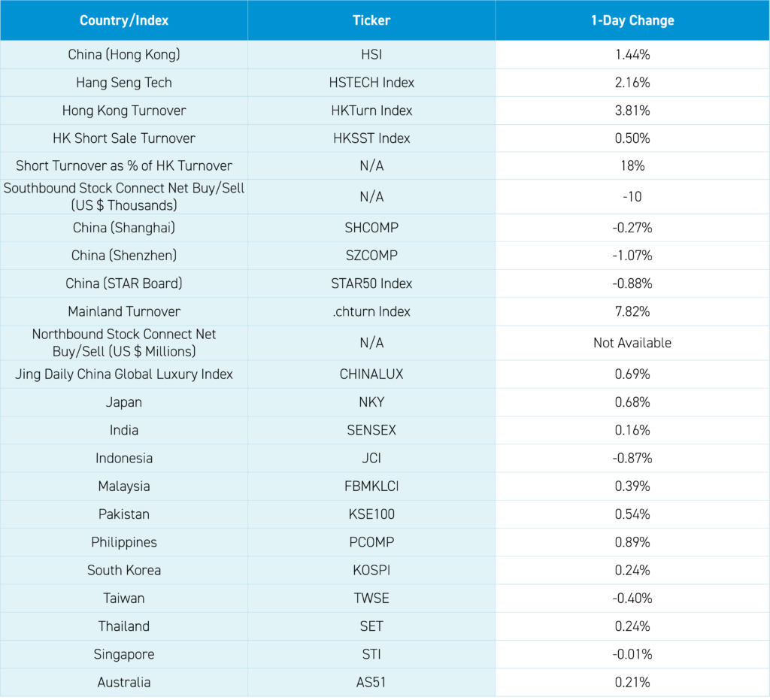Select the Hong Kong Turnover 3.81% value
Screen dimensions: 770x700
(632, 111)
